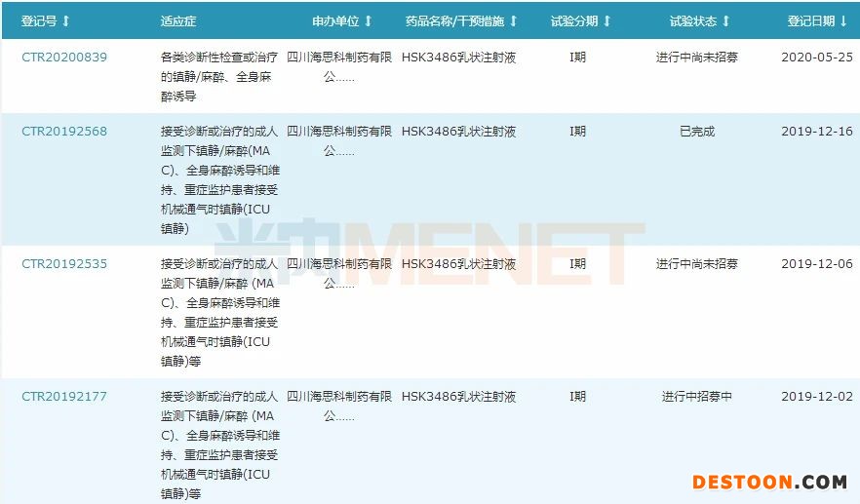Viewport: 860px width, 504px height.
Task: Click 进行中尚未招募 status in the CTR20200839 row
Action: point(697,58)
